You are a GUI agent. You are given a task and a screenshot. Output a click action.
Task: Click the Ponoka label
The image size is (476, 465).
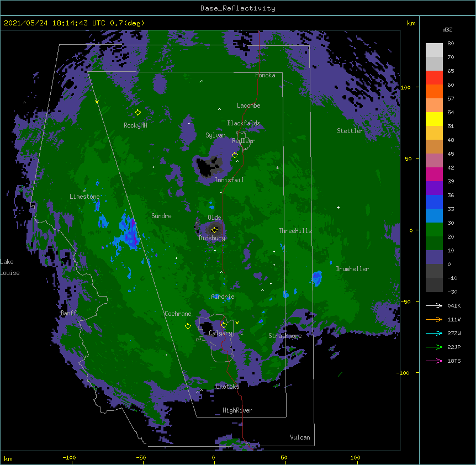click(265, 75)
